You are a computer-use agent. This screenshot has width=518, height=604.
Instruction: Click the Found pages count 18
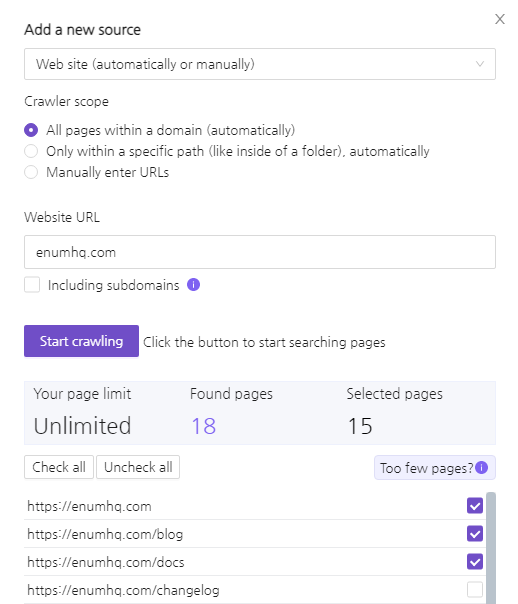pos(204,426)
